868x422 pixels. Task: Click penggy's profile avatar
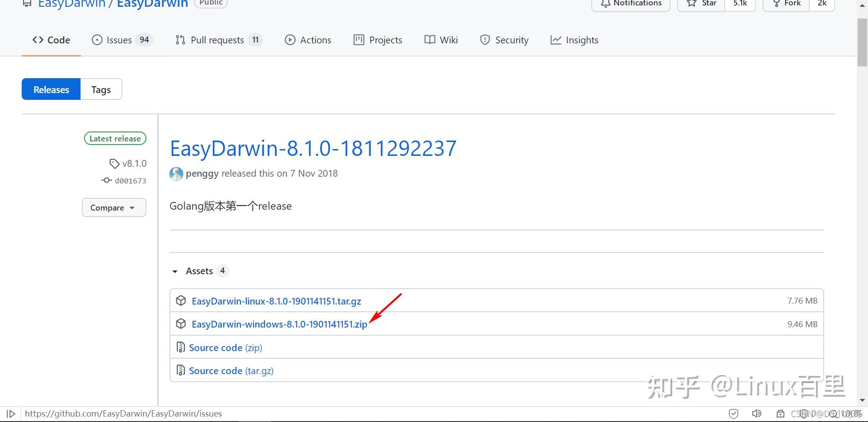click(x=176, y=173)
